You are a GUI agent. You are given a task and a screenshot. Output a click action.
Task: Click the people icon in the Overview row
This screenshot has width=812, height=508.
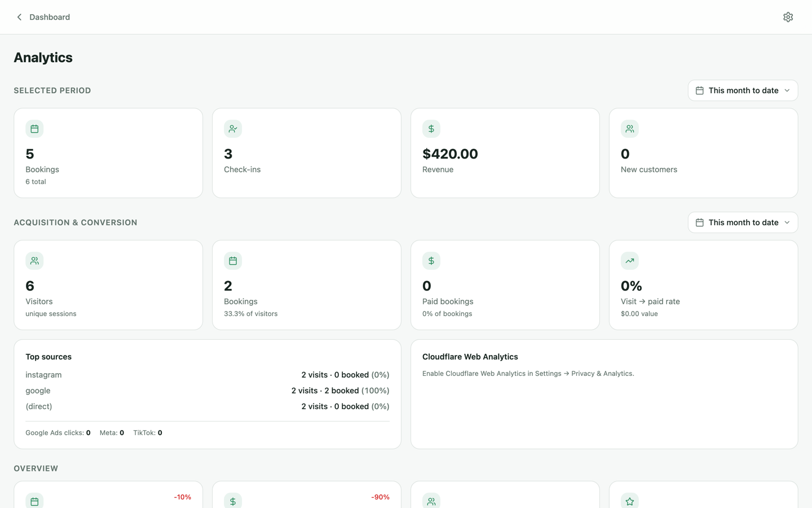click(431, 501)
